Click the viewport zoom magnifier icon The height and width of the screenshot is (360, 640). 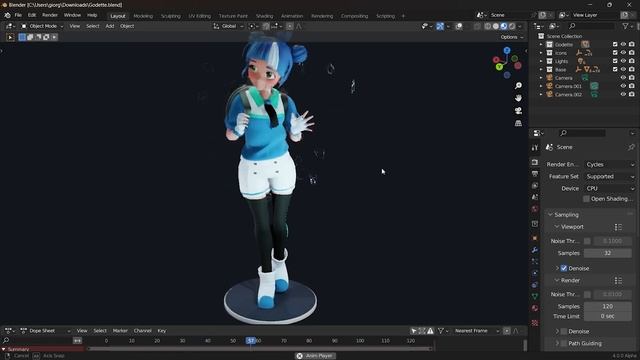tap(518, 86)
